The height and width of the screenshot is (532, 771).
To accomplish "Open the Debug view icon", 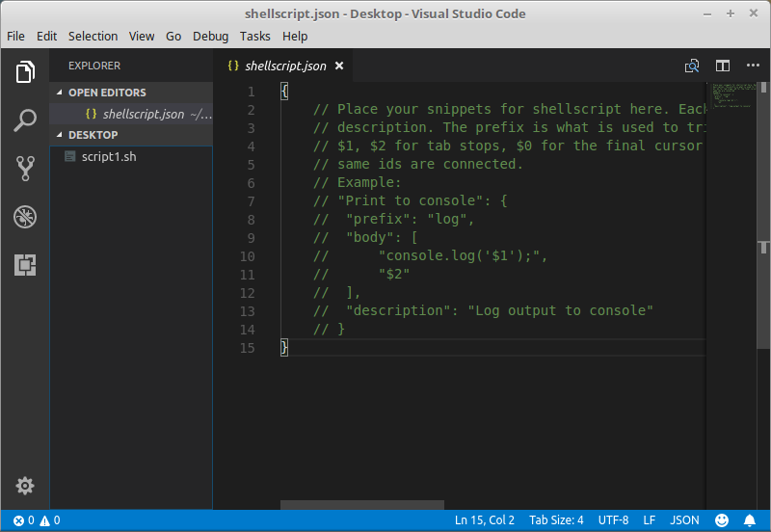I will pyautogui.click(x=25, y=217).
